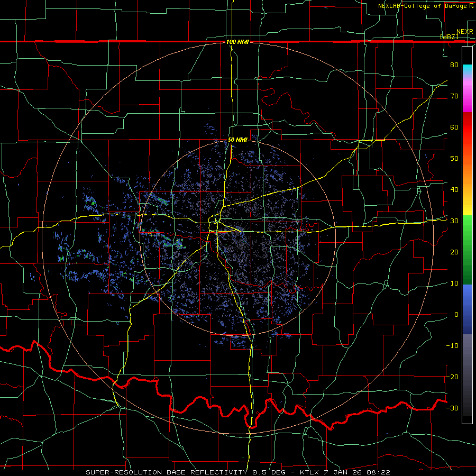
Task: Click the orange segment of the color bar
Action: pos(467,173)
